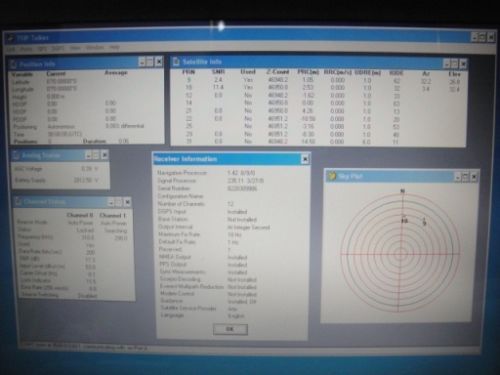The image size is (500, 375).
Task: Click the Channel 1 column header
Action: [113, 215]
